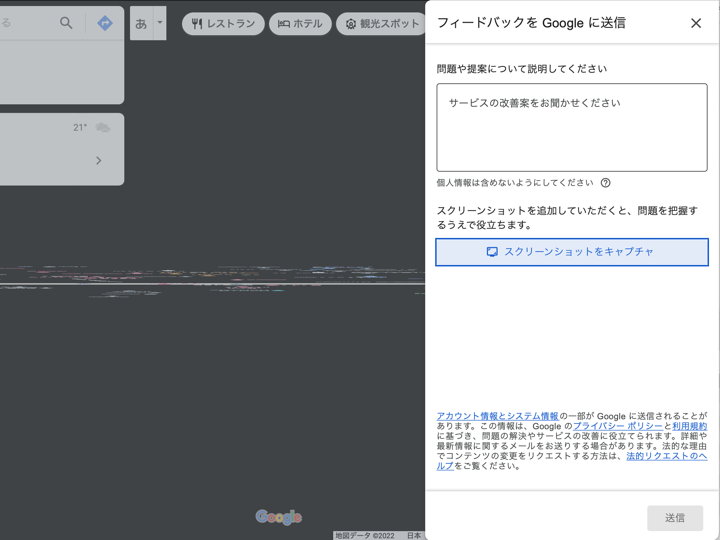
Task: Open the 利用規約 link
Action: coord(690,426)
